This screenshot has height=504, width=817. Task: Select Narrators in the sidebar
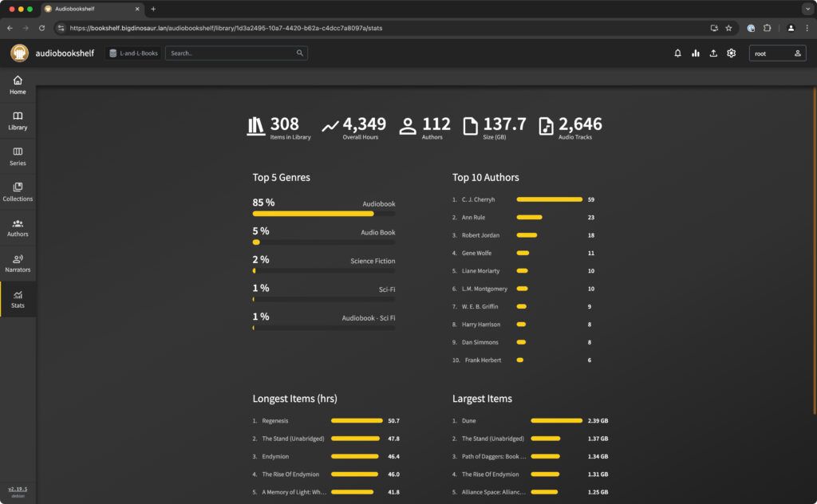(18, 263)
